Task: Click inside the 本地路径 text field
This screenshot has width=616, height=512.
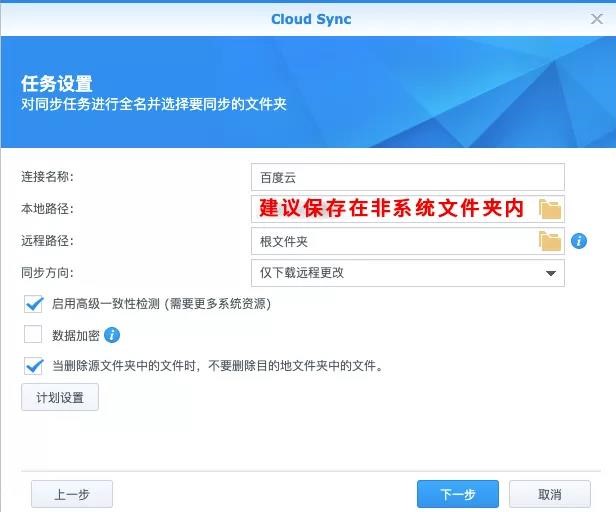Action: tap(395, 209)
